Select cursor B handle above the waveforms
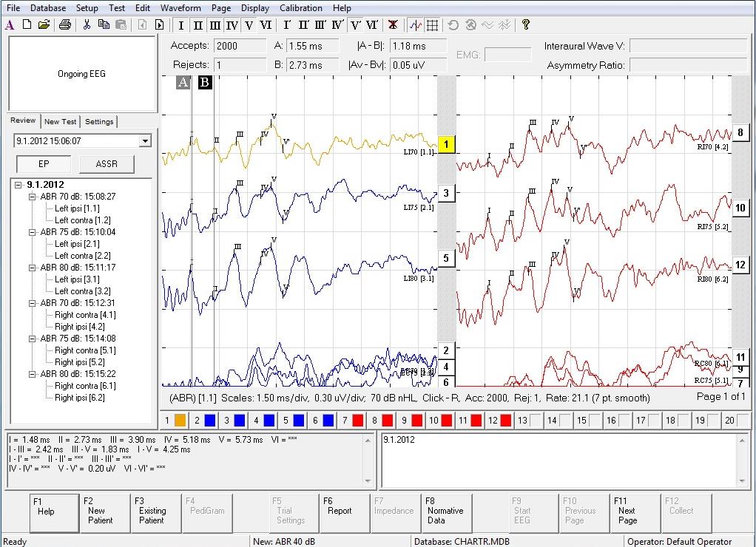The height and width of the screenshot is (547, 756). click(x=205, y=82)
